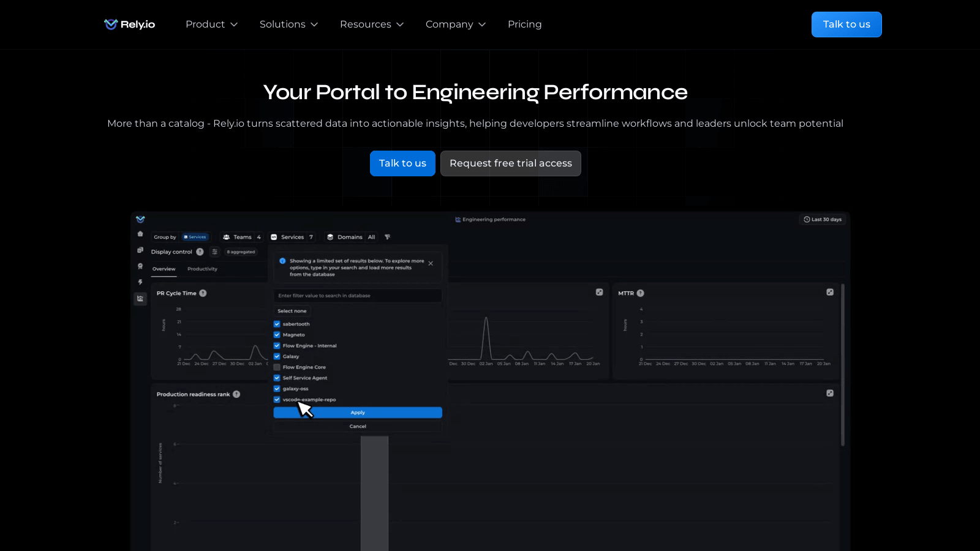The height and width of the screenshot is (551, 980).
Task: Click the Engineering performance title icon
Action: pos(458,219)
